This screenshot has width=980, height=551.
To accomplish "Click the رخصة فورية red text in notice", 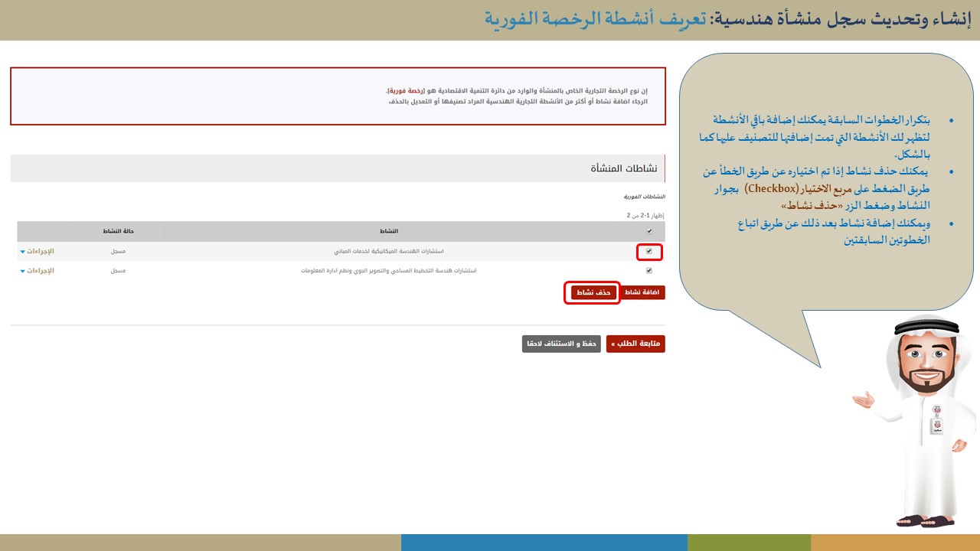I will tap(403, 90).
